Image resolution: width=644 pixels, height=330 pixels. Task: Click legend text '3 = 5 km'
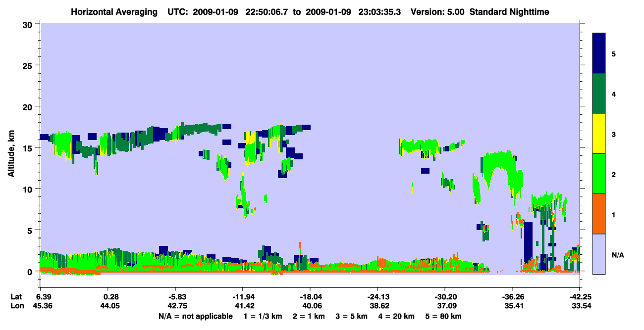pyautogui.click(x=352, y=316)
